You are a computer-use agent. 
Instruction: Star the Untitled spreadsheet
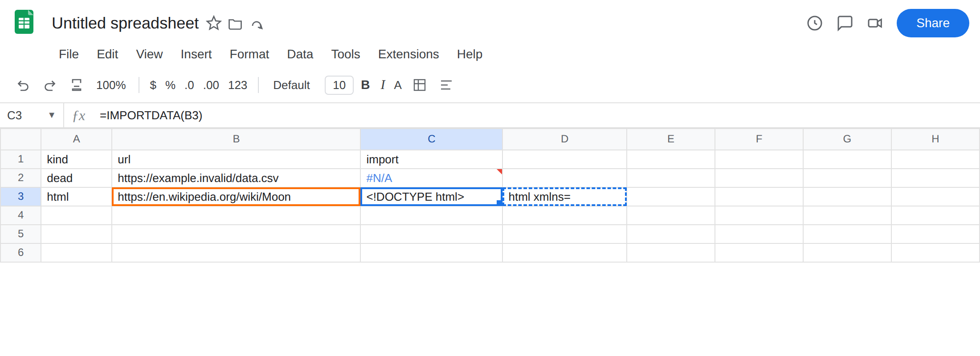(x=214, y=23)
